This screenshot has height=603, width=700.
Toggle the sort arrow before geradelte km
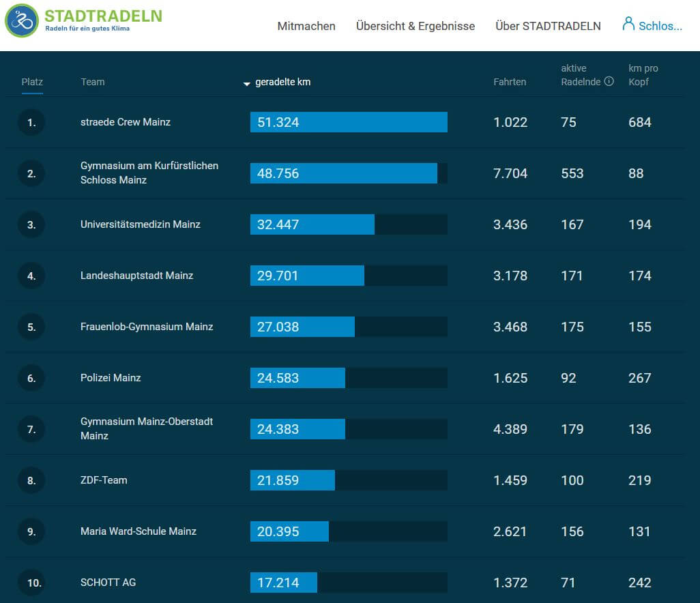click(x=246, y=84)
